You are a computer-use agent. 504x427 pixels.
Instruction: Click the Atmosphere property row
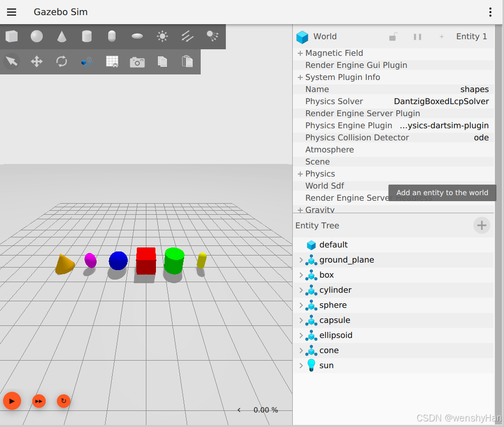(393, 150)
